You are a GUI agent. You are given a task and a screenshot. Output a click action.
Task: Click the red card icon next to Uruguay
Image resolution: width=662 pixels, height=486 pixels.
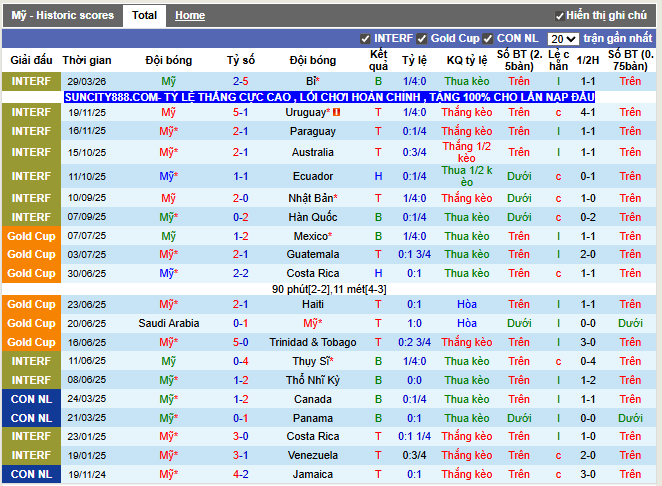tap(337, 112)
